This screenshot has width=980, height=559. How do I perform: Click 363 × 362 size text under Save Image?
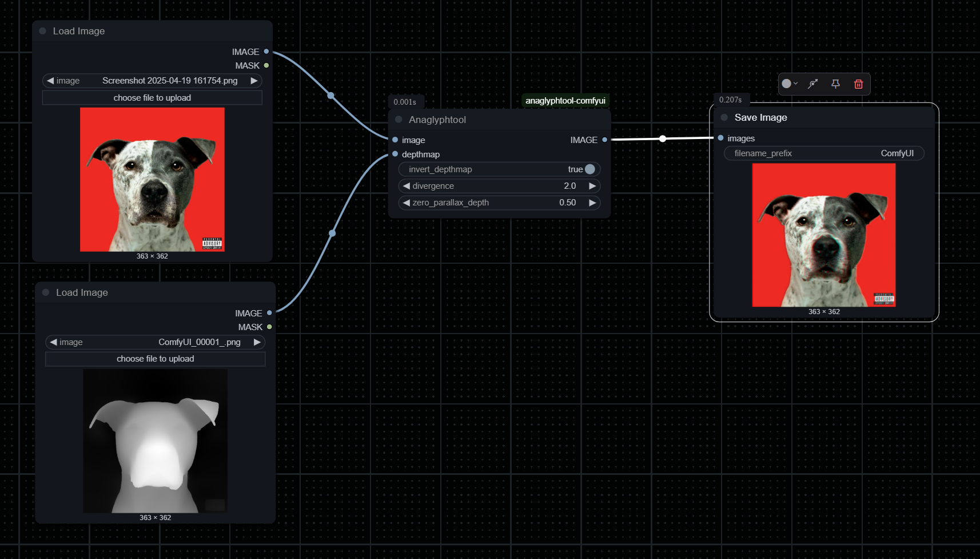pyautogui.click(x=824, y=312)
